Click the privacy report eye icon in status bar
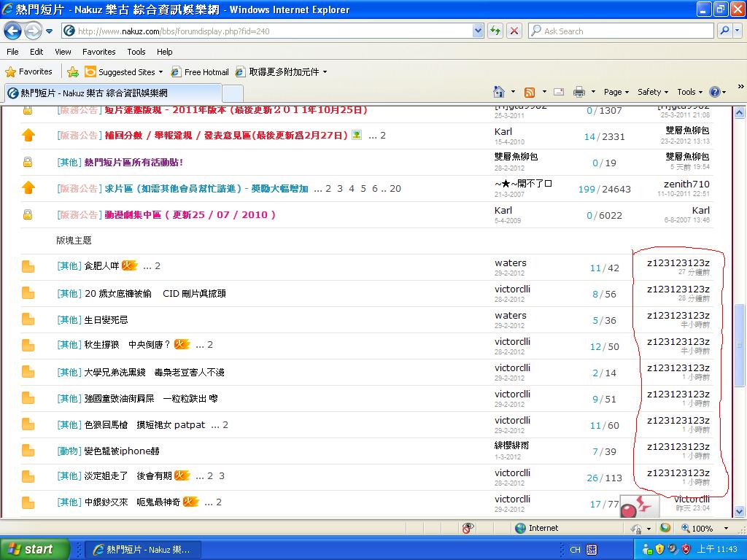747x560 pixels. point(468,528)
